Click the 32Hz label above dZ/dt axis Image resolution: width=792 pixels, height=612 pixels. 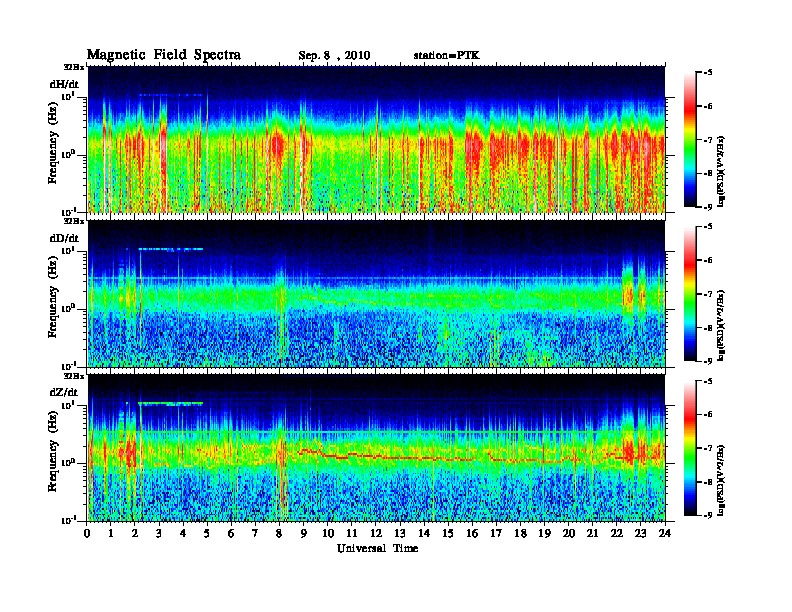pos(73,376)
